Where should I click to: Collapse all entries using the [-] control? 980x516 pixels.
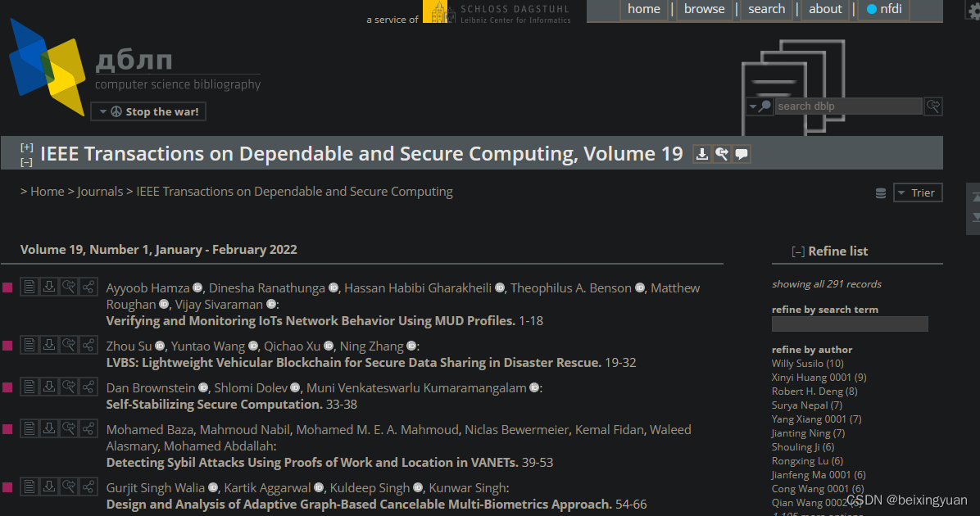26,161
